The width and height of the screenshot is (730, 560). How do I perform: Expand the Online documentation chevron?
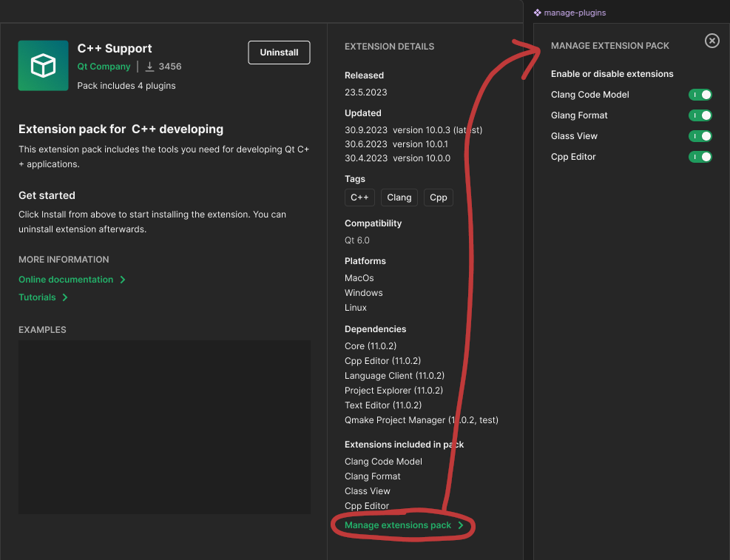[123, 280]
